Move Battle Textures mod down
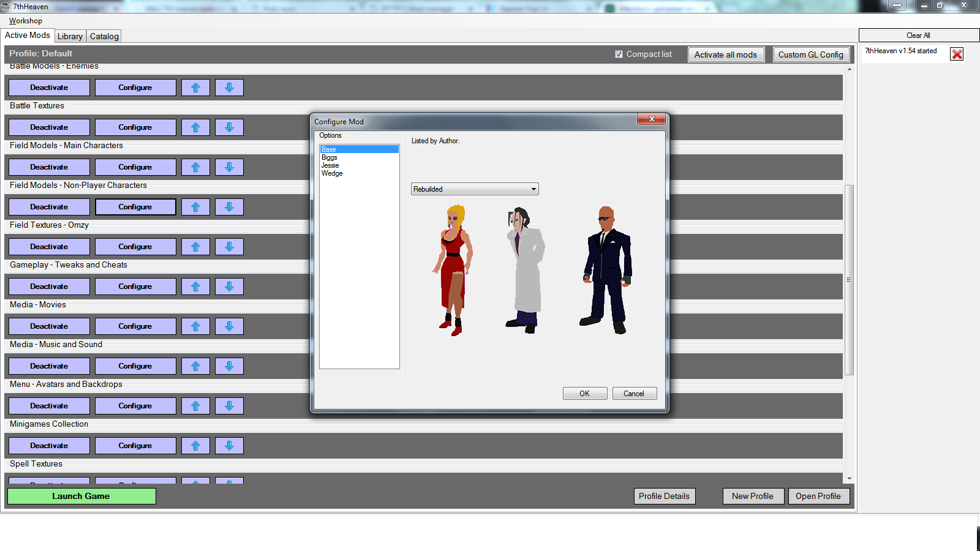This screenshot has width=980, height=551. [x=229, y=127]
